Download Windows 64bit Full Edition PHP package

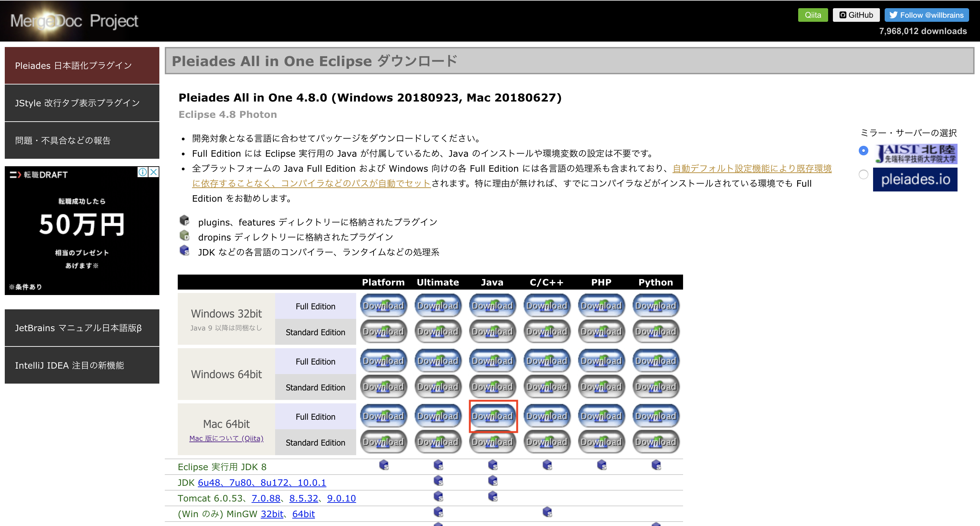coord(601,361)
